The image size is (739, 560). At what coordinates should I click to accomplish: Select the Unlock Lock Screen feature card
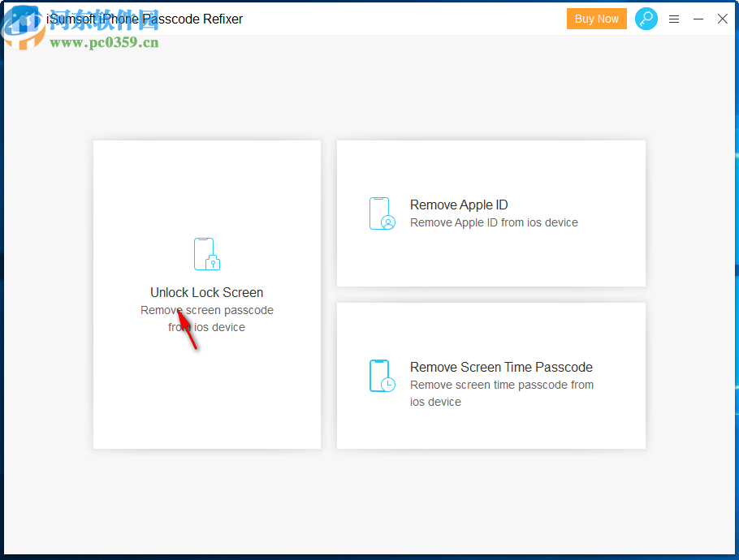click(206, 294)
